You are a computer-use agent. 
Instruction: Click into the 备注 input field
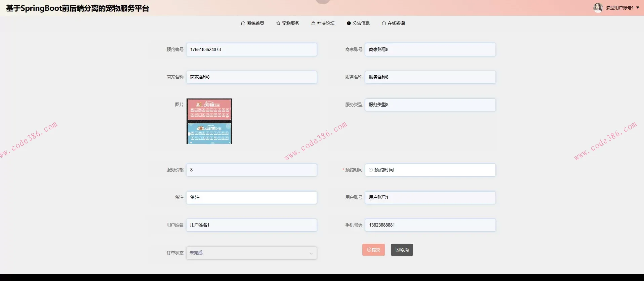tap(251, 197)
